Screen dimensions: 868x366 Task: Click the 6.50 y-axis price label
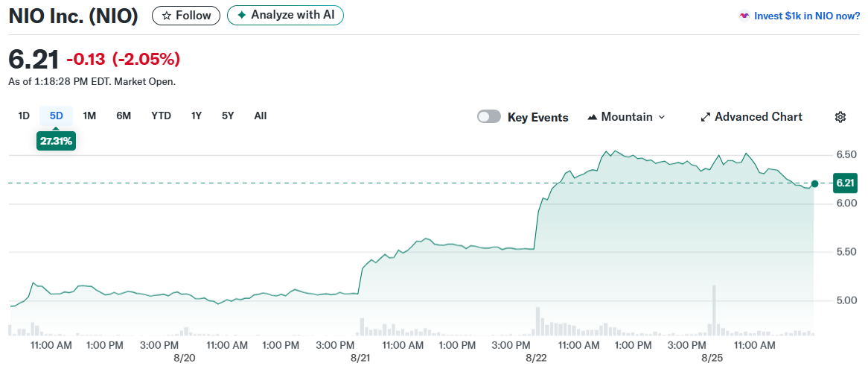[x=847, y=154]
